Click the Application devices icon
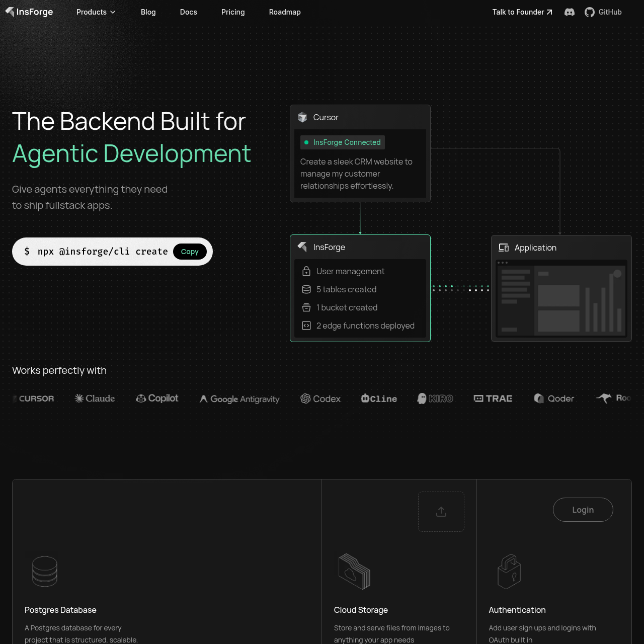The width and height of the screenshot is (644, 644). click(504, 248)
